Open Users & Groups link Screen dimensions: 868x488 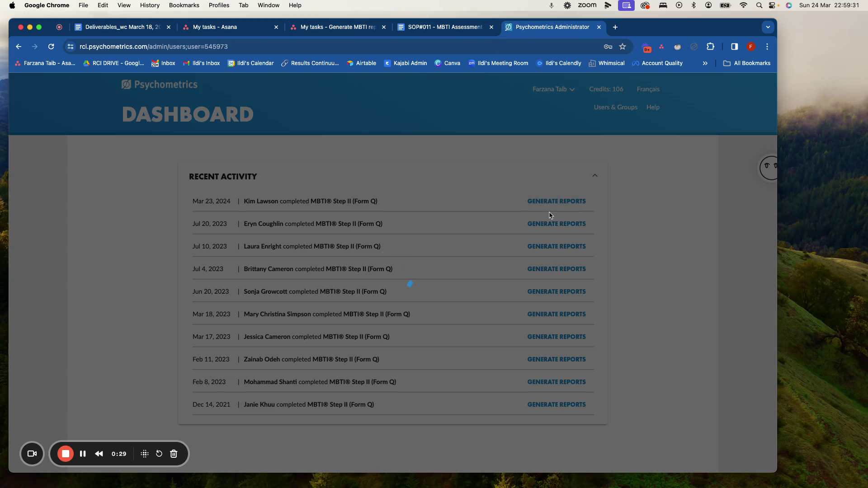click(x=615, y=107)
